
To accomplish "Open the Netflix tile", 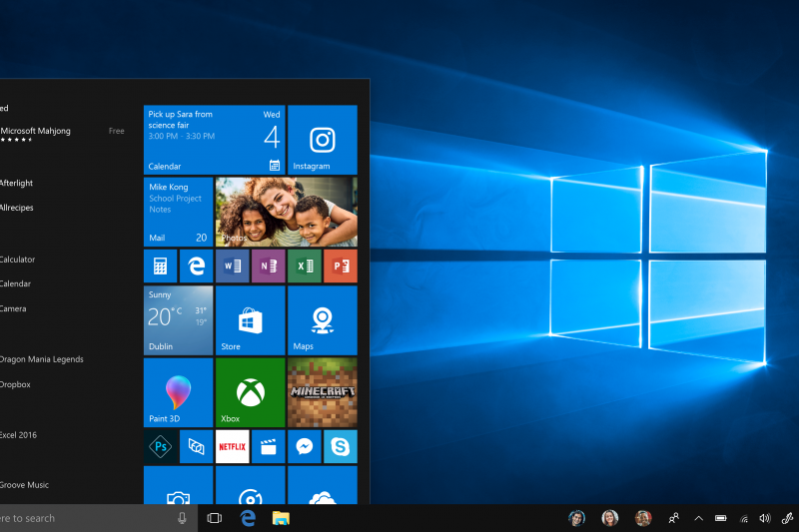I will (x=233, y=446).
